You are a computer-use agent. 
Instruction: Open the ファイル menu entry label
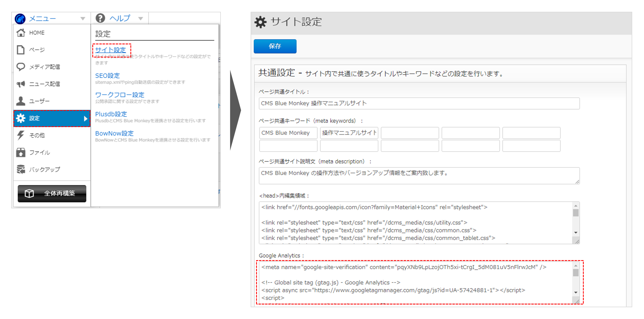pos(40,153)
